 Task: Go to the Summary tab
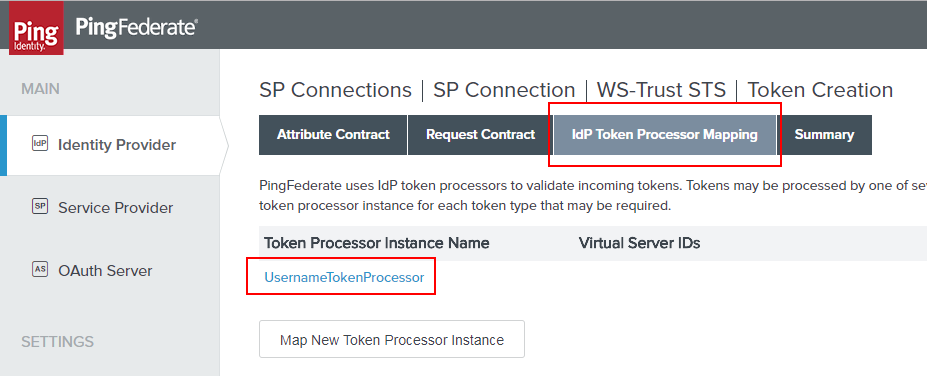click(x=824, y=135)
